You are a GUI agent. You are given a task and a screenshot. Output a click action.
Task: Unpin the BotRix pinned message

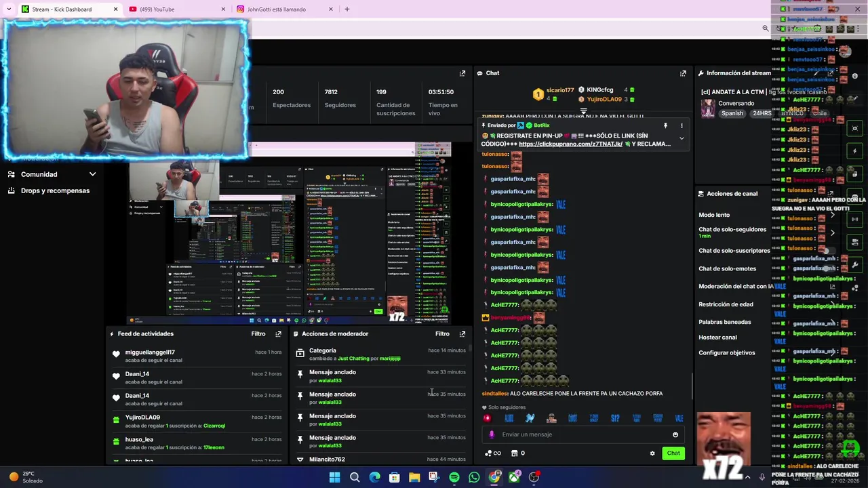(x=665, y=125)
